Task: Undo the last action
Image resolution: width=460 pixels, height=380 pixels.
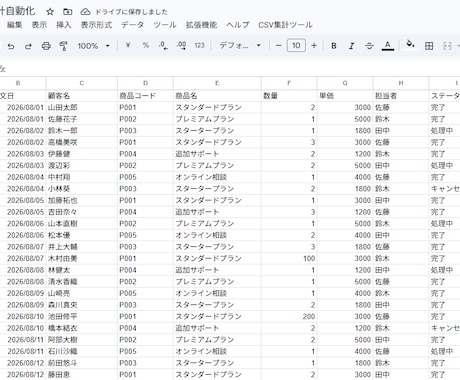Action: click(x=11, y=46)
